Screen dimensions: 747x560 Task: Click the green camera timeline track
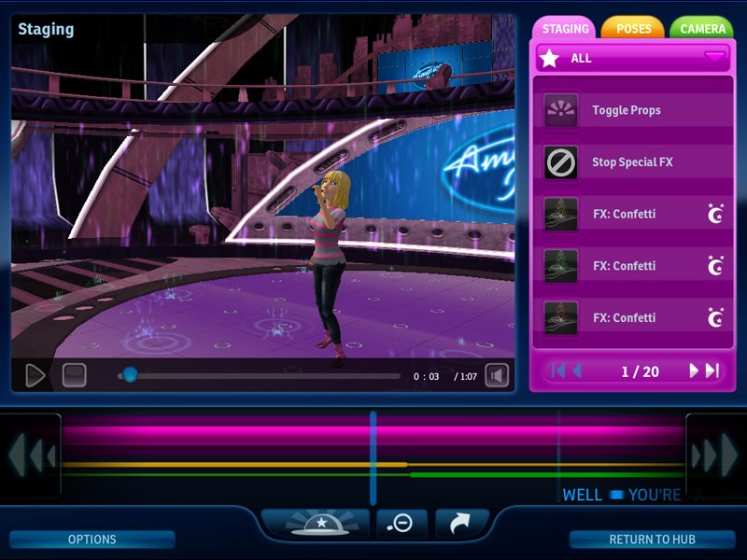[373, 475]
